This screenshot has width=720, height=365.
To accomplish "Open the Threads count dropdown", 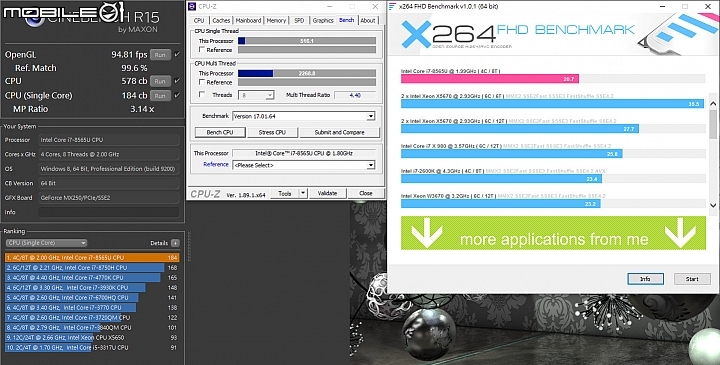I will click(257, 95).
